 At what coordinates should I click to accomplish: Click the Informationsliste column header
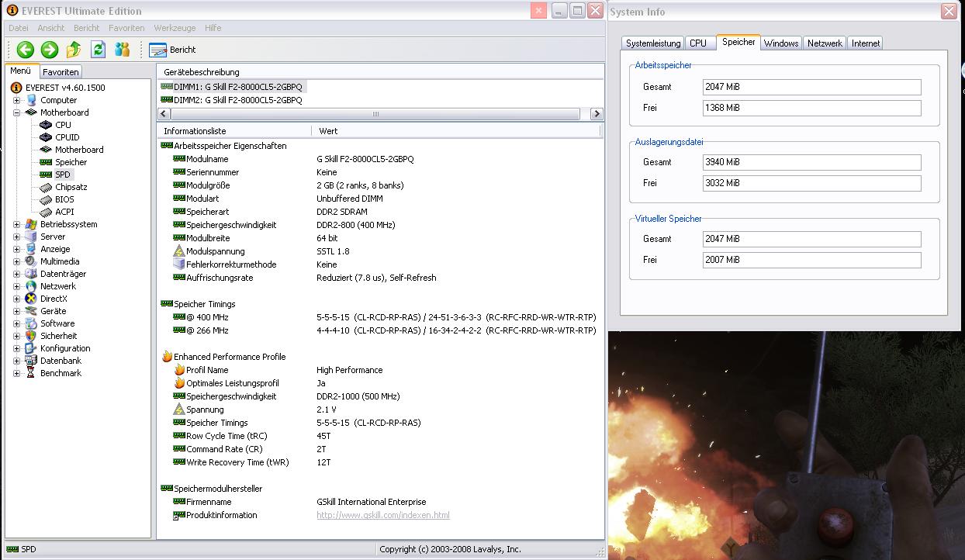point(234,131)
